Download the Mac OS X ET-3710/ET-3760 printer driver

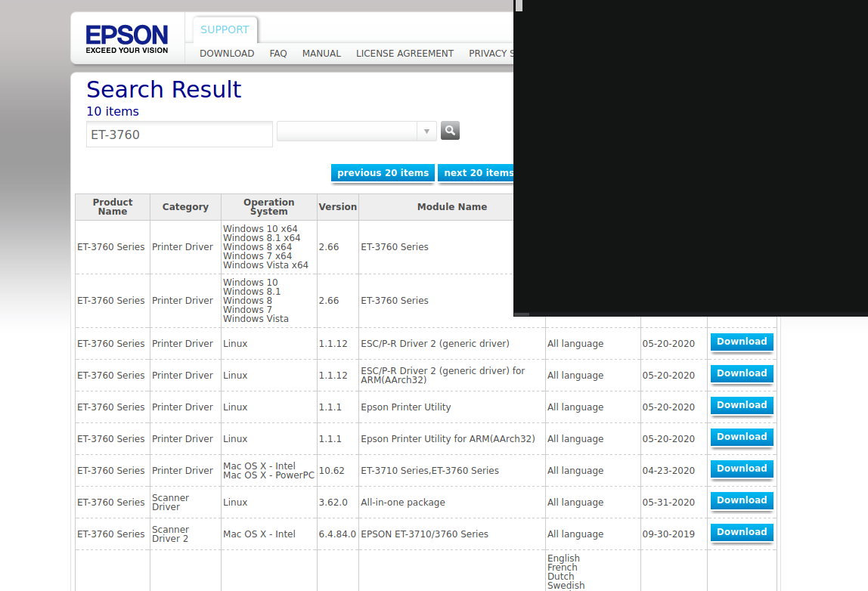tap(742, 469)
